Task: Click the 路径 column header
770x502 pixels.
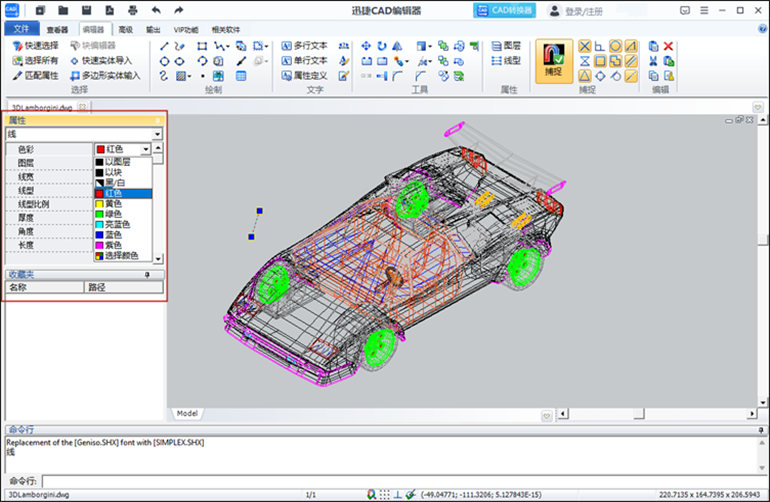Action: pyautogui.click(x=123, y=287)
